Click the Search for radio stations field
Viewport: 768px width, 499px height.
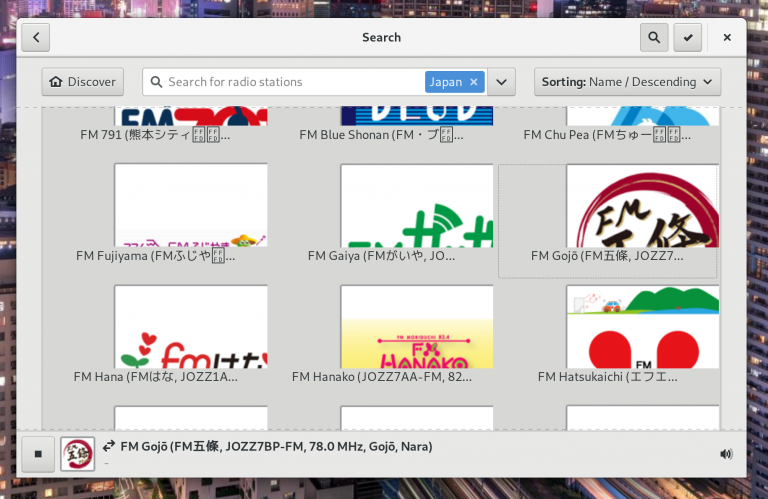pos(290,82)
